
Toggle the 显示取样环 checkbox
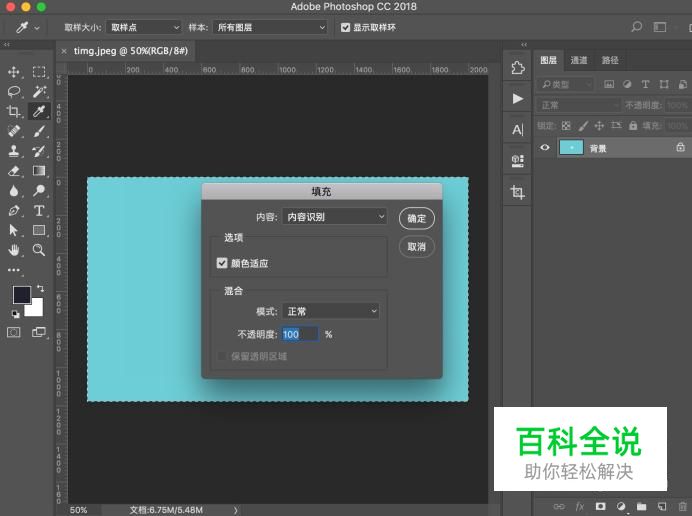tap(346, 27)
